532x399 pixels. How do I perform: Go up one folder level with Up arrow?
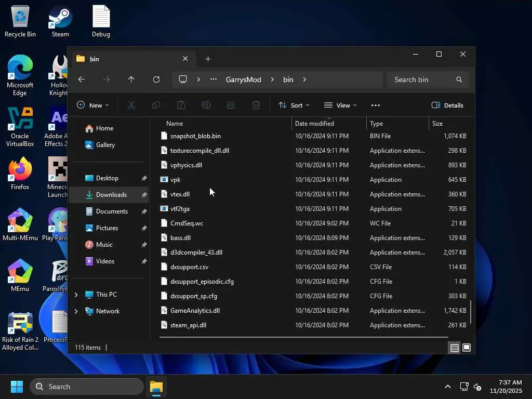[x=131, y=79]
